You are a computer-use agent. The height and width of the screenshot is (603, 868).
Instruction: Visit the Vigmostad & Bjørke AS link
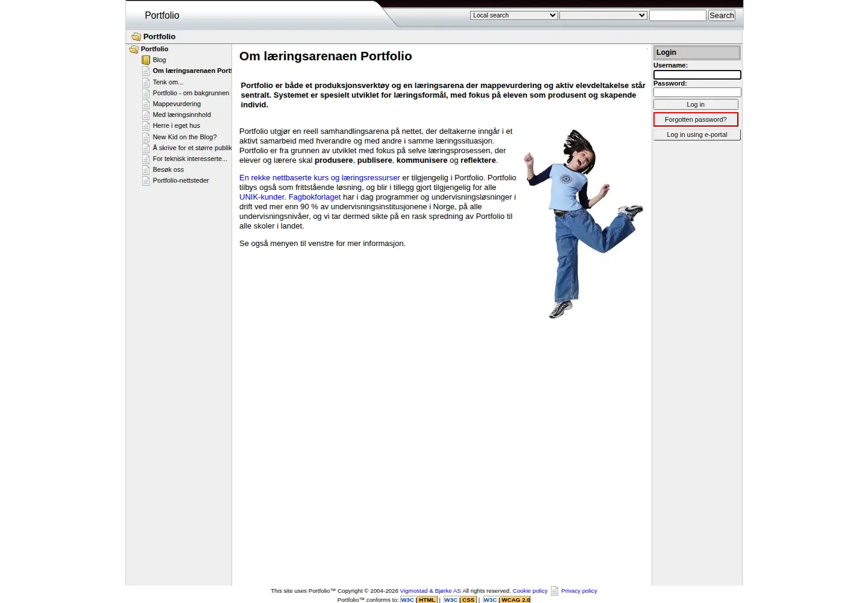(430, 591)
